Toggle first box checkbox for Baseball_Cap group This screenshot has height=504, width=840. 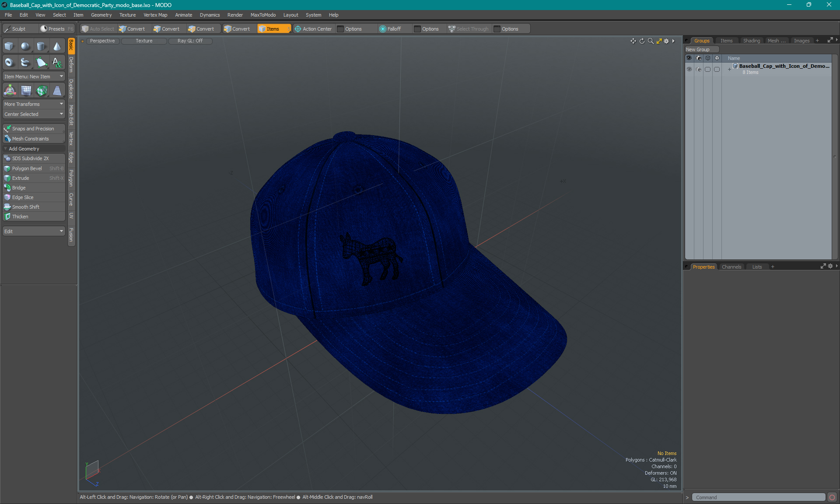707,69
